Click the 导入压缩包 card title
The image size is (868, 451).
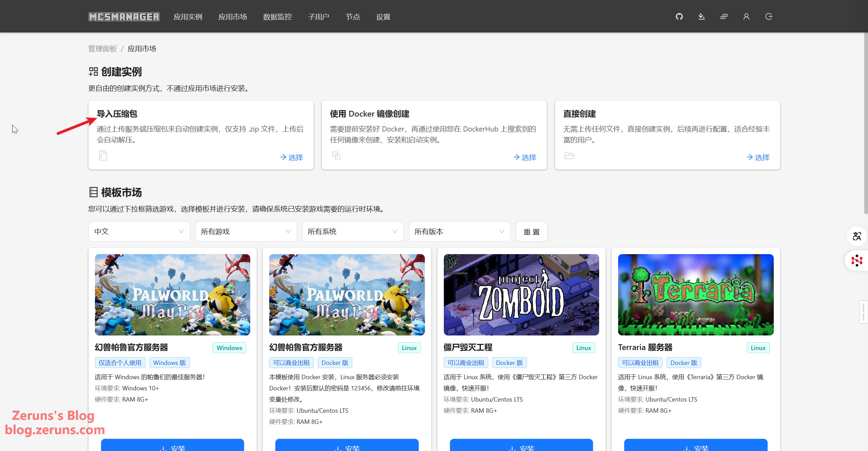(x=117, y=114)
